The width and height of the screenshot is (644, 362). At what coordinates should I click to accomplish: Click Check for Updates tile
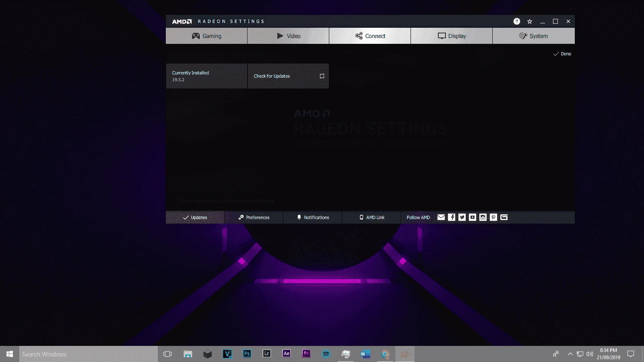tap(288, 76)
